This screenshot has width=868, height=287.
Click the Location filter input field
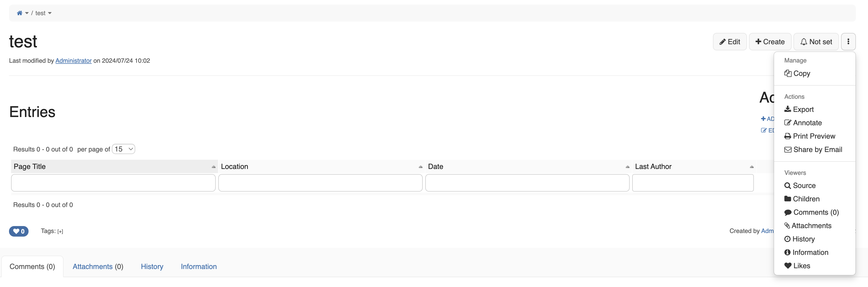click(x=320, y=183)
